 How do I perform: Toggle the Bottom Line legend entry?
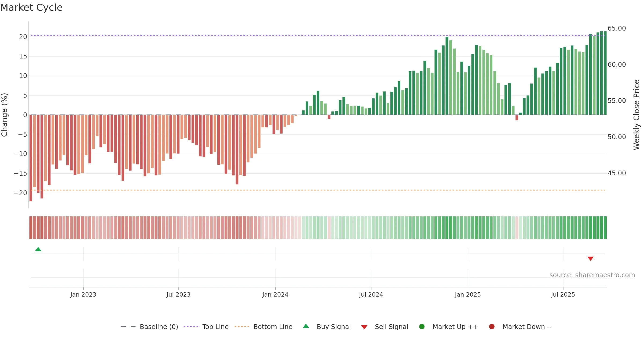[264, 327]
